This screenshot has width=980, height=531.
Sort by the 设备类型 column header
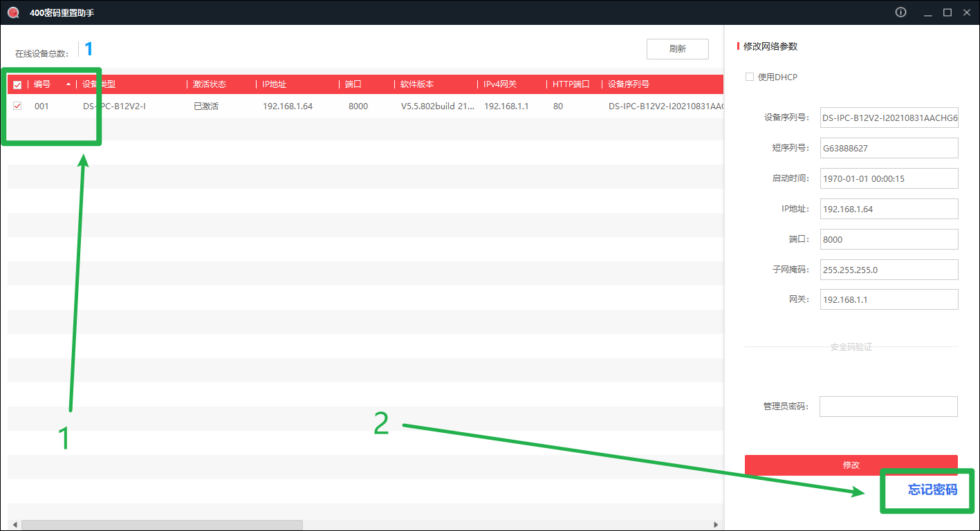point(99,84)
